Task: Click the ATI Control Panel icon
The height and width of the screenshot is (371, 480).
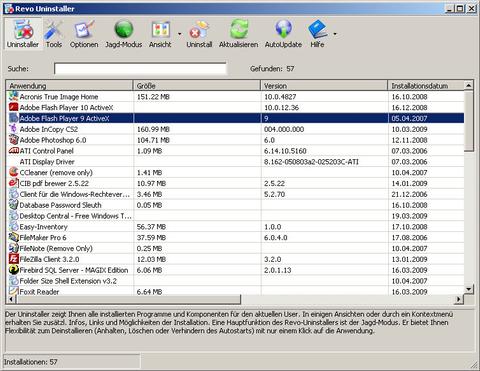Action: click(14, 151)
